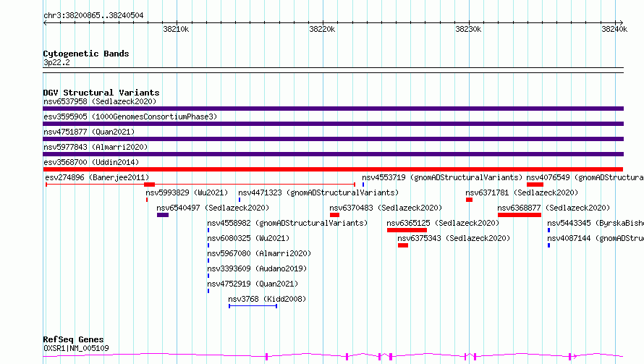This screenshot has height=364, width=644.
Task: Click the red block on esv274896 line
Action: 150,185
